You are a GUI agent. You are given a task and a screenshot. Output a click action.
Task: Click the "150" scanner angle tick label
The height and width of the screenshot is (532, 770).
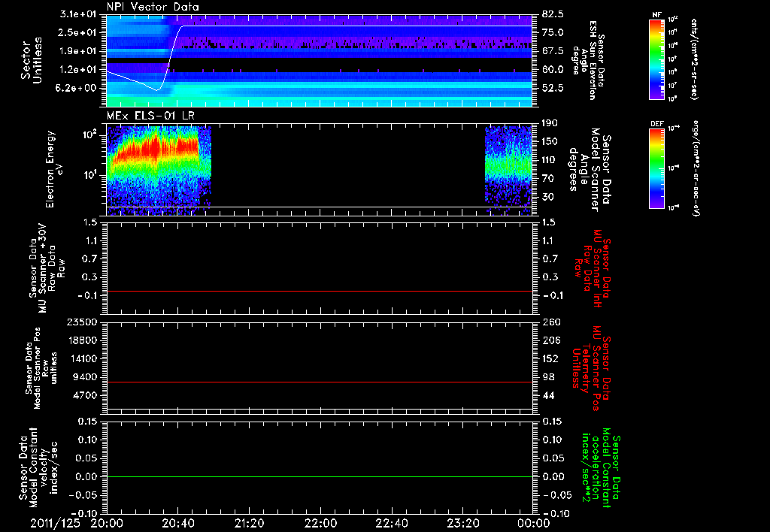(x=550, y=142)
